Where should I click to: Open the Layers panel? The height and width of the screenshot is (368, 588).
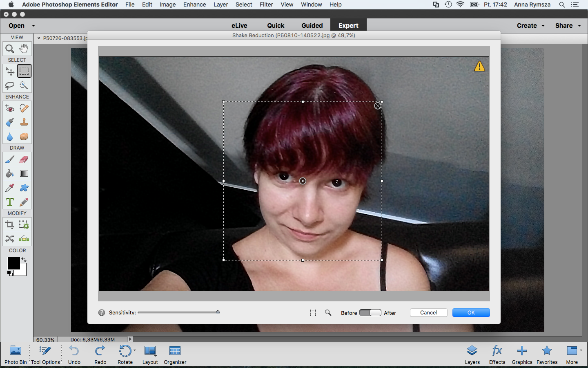click(472, 355)
